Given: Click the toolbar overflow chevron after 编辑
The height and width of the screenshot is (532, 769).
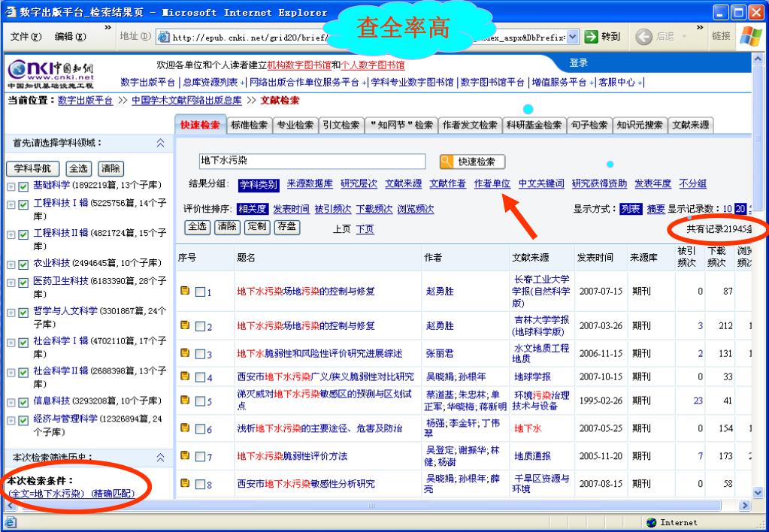Looking at the screenshot, I should pyautogui.click(x=108, y=28).
